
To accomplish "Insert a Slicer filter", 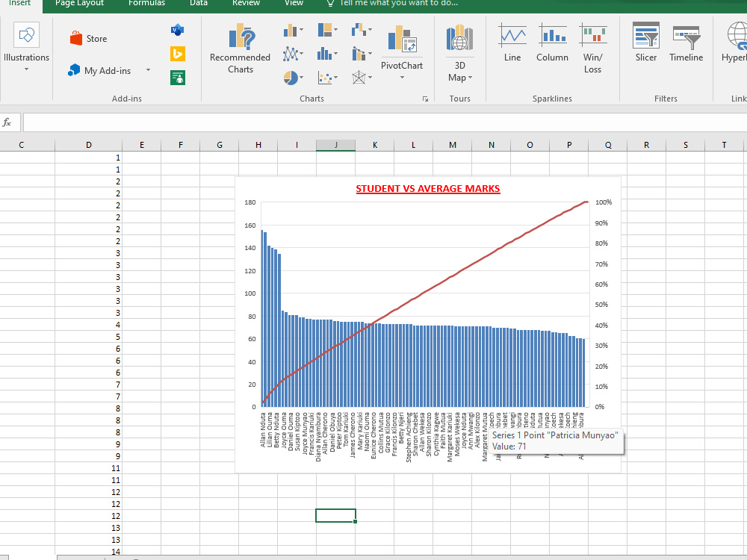I will point(646,42).
